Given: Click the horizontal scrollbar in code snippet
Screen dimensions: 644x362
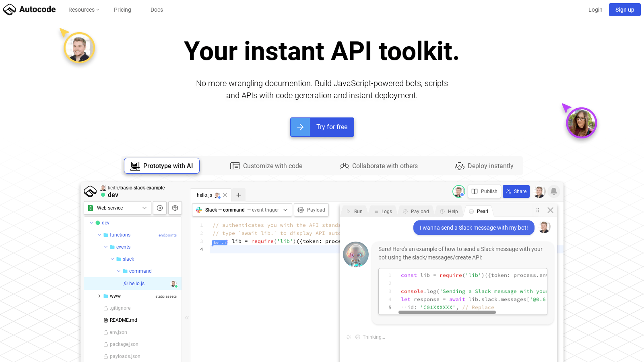Looking at the screenshot, I should tap(447, 312).
